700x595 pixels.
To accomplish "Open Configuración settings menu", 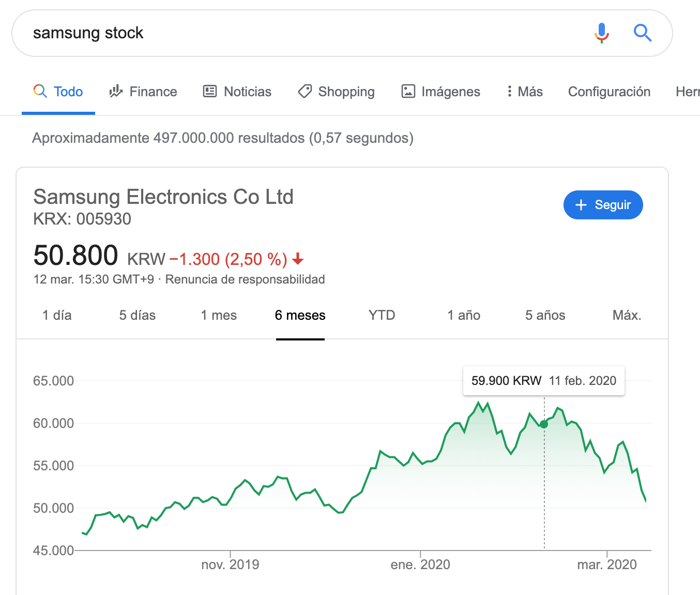I will [609, 92].
